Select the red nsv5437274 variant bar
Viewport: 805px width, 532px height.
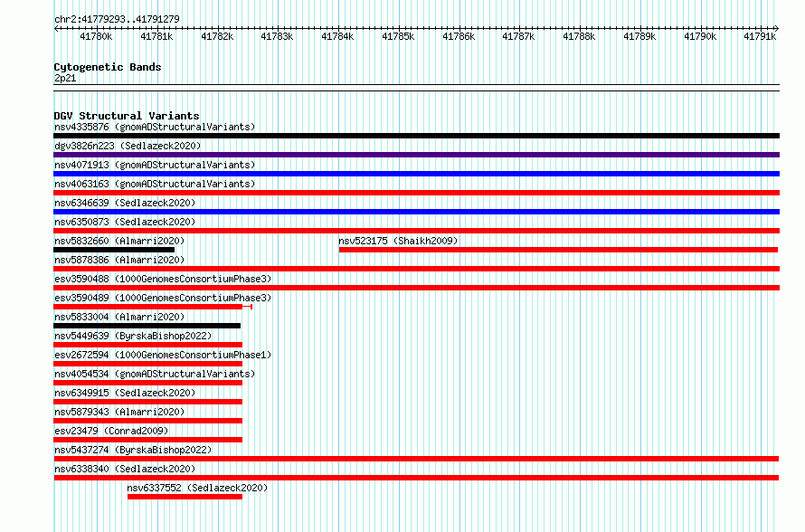(416, 459)
